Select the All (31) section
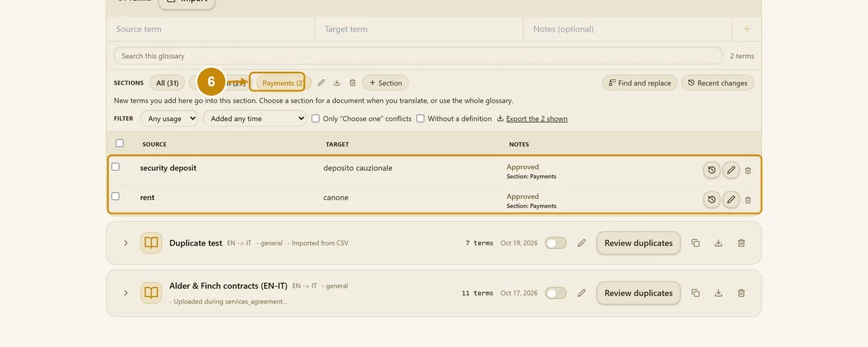 click(167, 83)
